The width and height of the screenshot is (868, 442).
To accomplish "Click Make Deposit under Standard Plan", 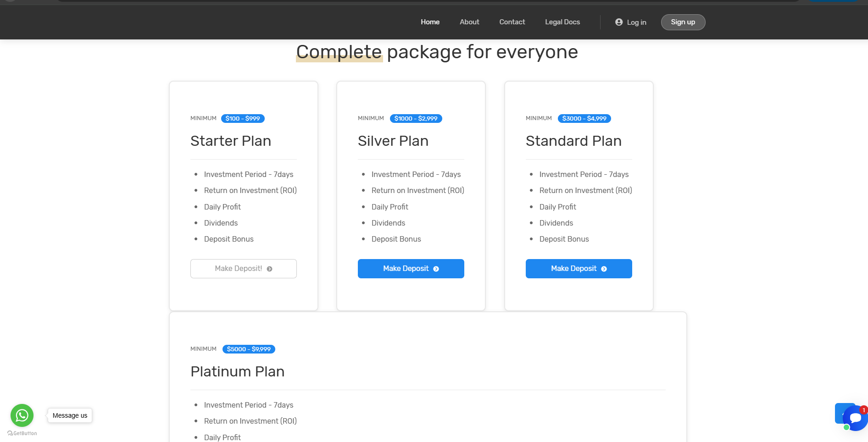I will coord(573,269).
